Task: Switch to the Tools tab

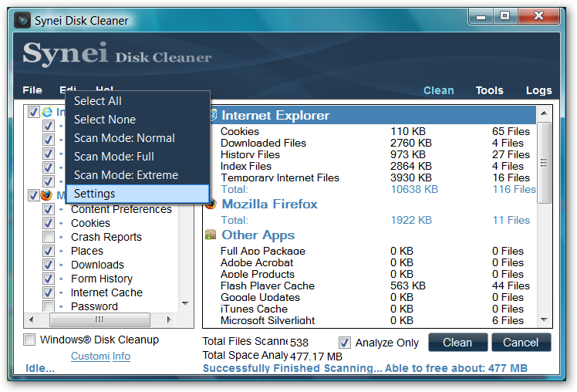Action: point(489,90)
